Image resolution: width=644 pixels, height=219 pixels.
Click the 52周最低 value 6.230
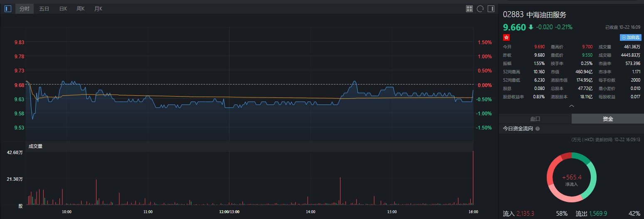[x=539, y=80]
